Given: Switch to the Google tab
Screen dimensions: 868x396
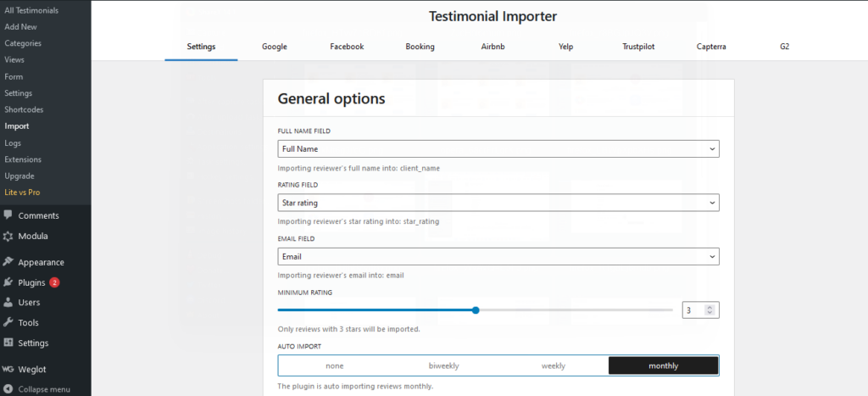Looking at the screenshot, I should 275,47.
